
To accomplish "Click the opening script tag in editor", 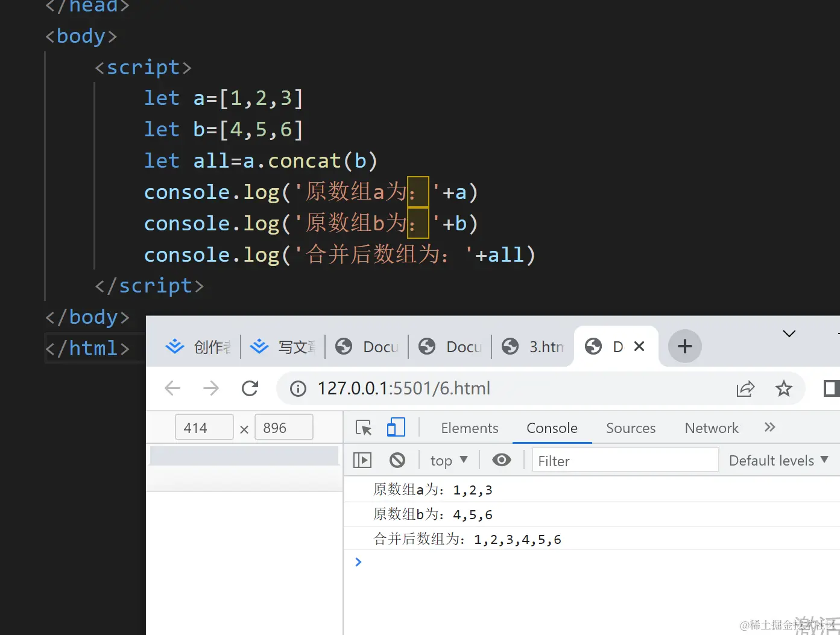I will point(143,67).
